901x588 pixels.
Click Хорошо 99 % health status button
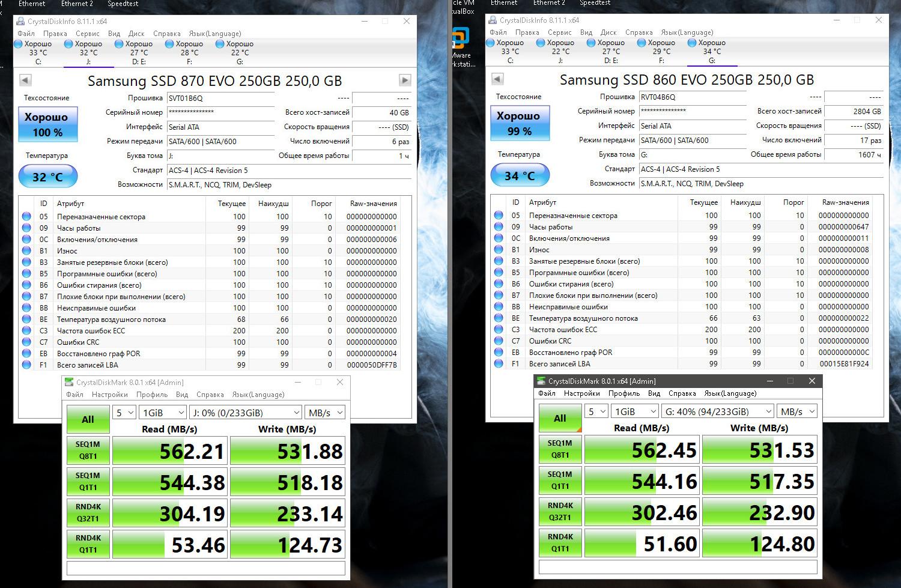[x=520, y=123]
